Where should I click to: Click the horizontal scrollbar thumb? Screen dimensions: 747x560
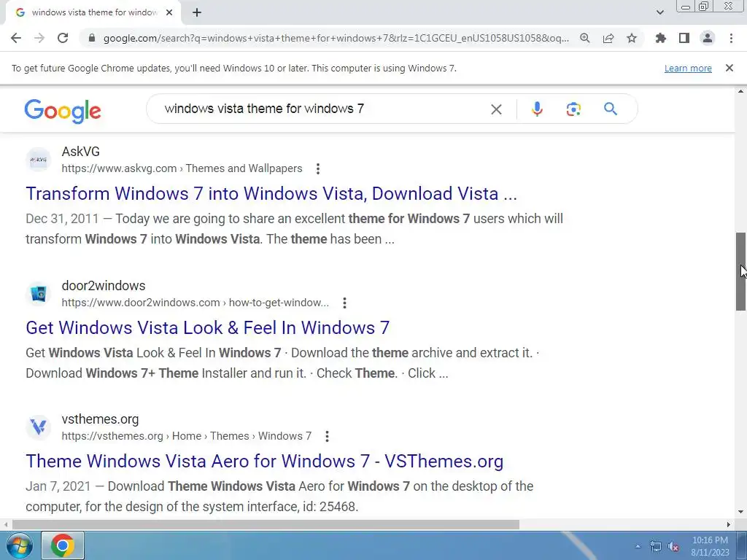pos(266,525)
